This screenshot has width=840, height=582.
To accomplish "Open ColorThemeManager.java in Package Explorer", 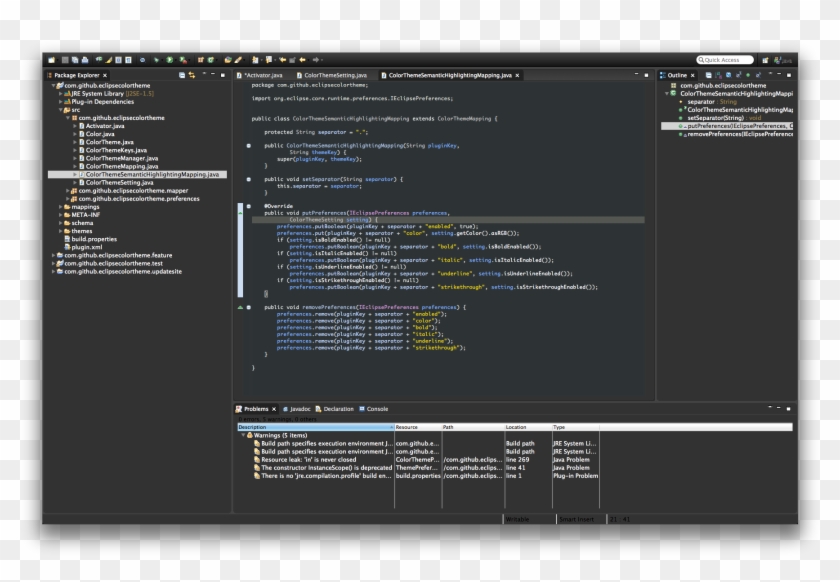I will 121,158.
